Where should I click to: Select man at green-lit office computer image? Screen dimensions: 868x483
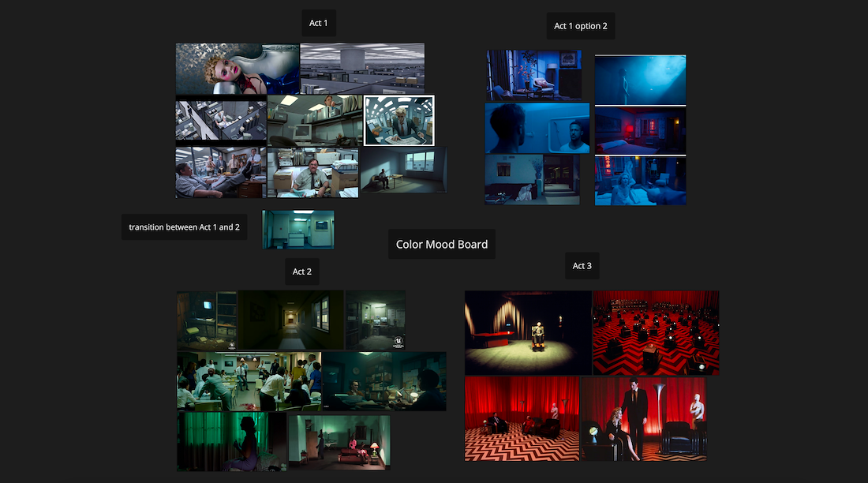point(315,120)
